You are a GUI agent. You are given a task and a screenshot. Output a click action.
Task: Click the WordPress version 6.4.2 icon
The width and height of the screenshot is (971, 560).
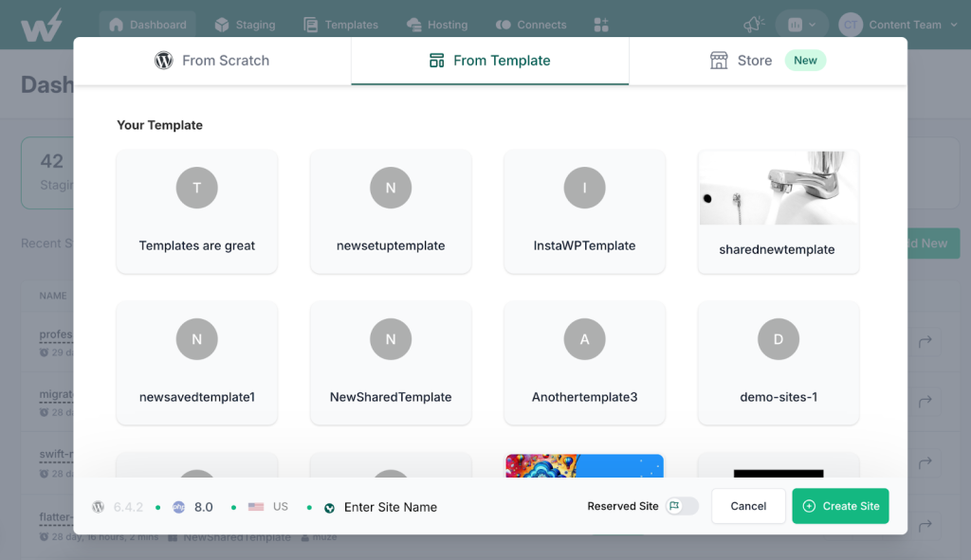click(x=98, y=507)
